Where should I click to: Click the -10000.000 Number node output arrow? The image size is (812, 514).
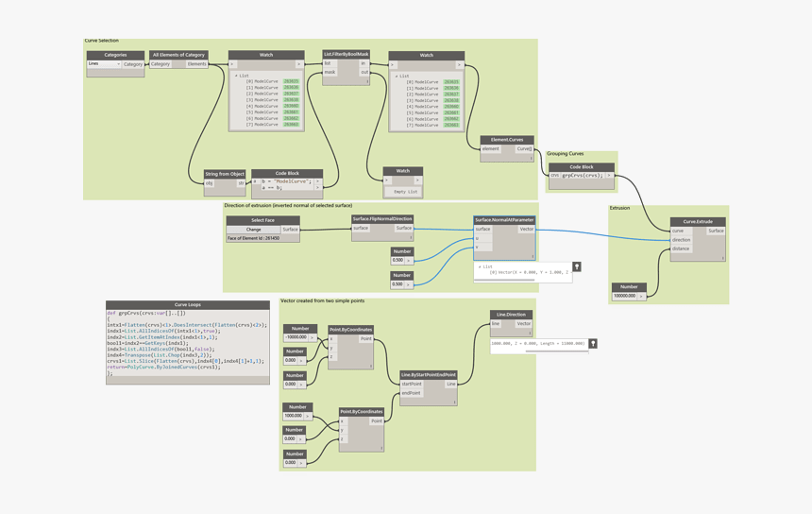click(x=313, y=337)
